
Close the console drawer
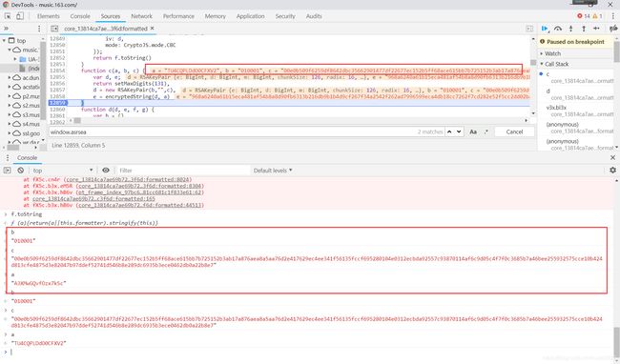click(613, 157)
